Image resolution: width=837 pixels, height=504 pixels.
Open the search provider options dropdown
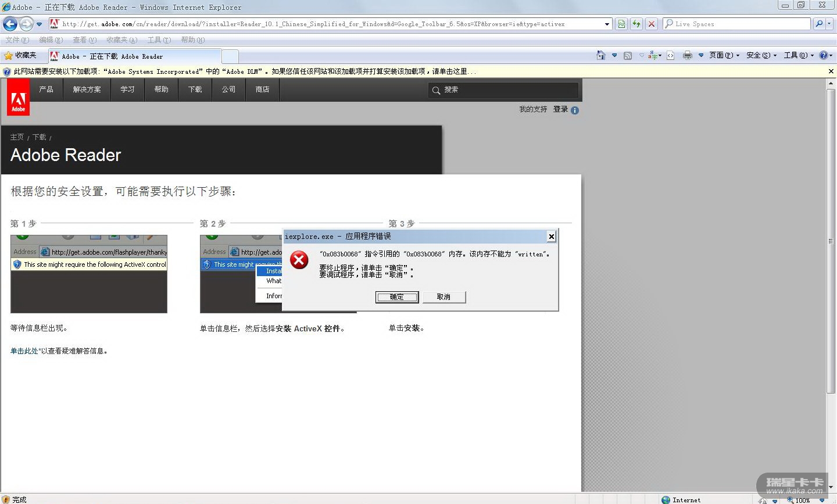(x=829, y=24)
